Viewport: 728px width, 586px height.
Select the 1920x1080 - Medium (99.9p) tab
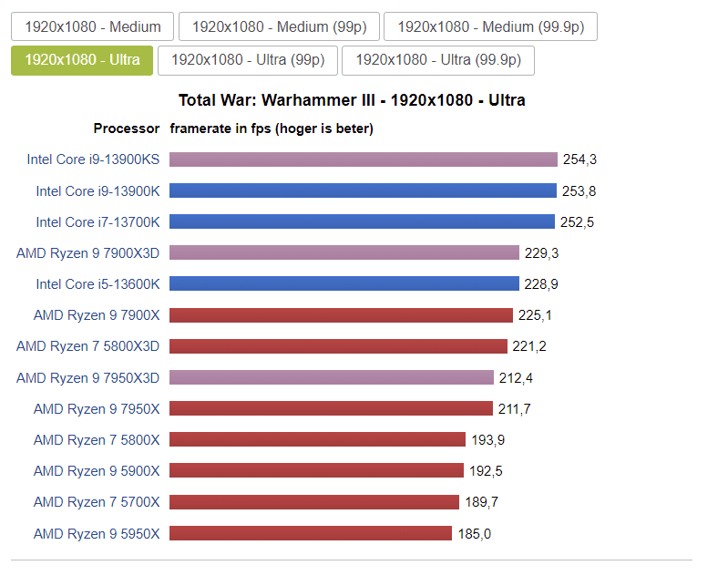490,26
